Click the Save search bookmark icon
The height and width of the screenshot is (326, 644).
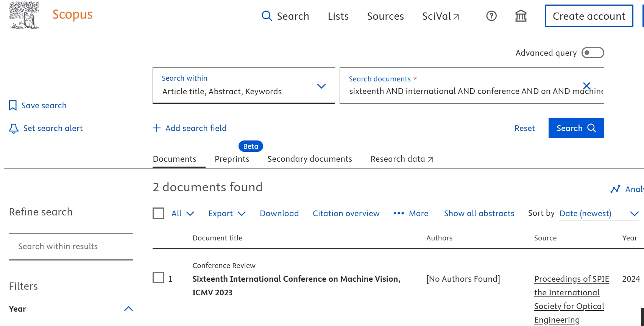click(x=12, y=105)
